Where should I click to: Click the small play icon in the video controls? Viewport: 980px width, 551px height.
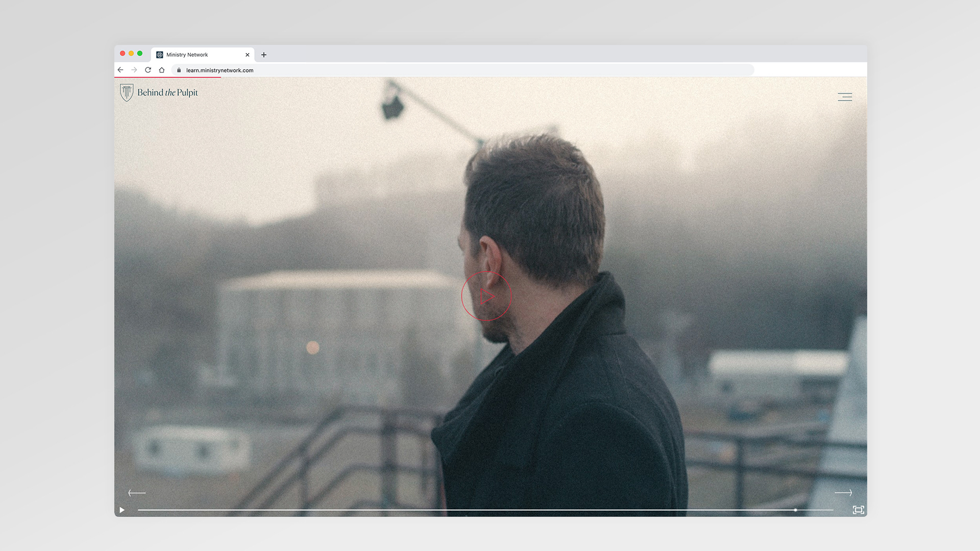(122, 510)
